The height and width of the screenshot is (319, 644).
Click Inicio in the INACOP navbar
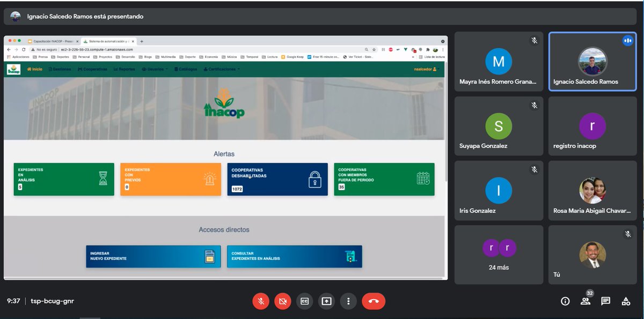pos(34,69)
